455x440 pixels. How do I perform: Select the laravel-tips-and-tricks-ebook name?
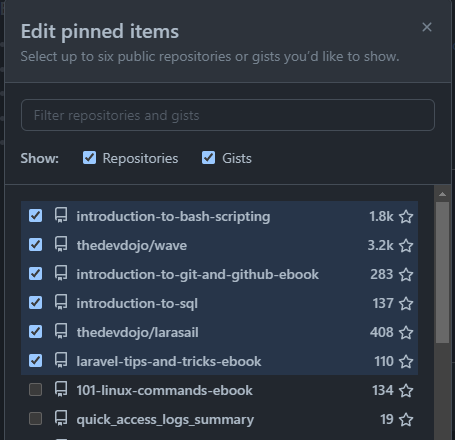[x=169, y=362]
